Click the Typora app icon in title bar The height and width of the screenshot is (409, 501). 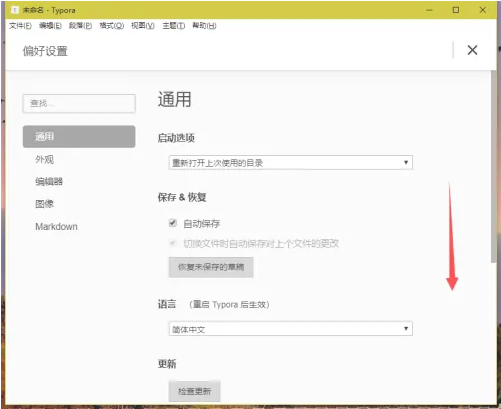(x=15, y=10)
